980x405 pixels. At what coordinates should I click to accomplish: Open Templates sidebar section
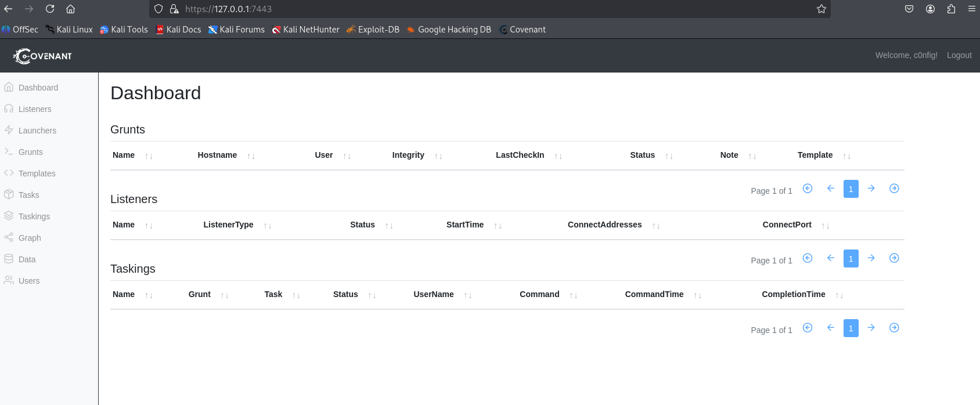tap(37, 173)
